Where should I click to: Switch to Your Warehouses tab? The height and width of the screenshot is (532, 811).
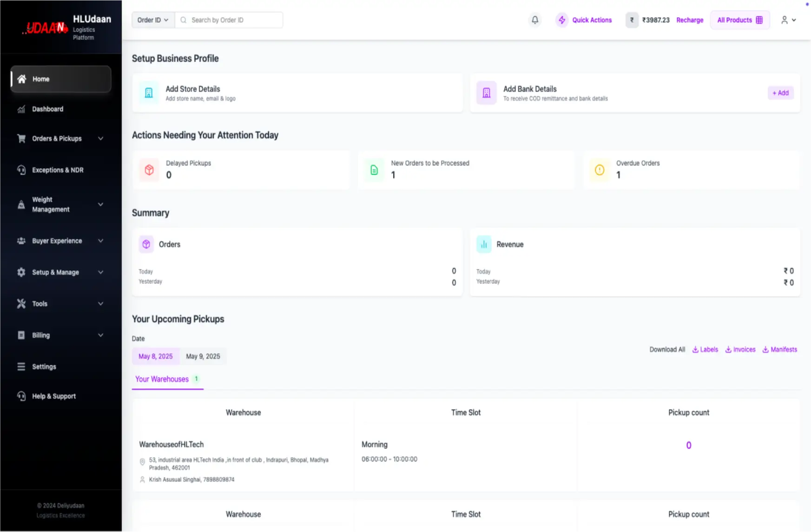tap(167, 379)
